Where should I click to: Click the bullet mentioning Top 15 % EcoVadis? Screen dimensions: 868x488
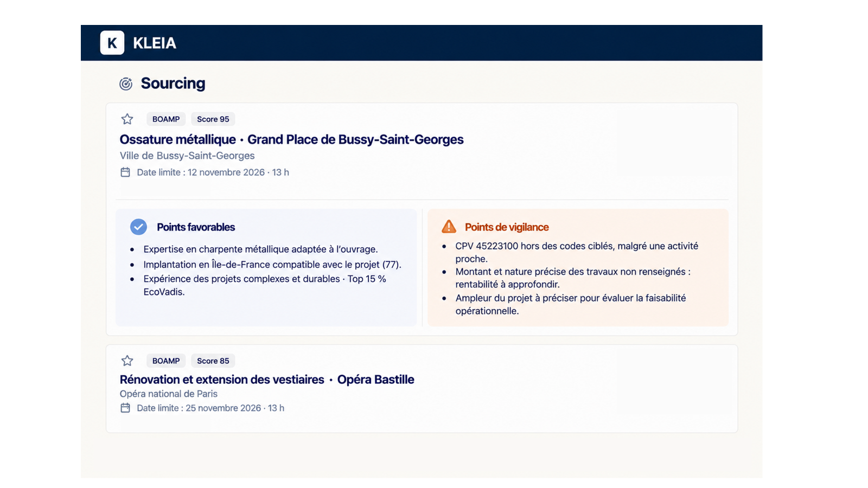(x=265, y=285)
